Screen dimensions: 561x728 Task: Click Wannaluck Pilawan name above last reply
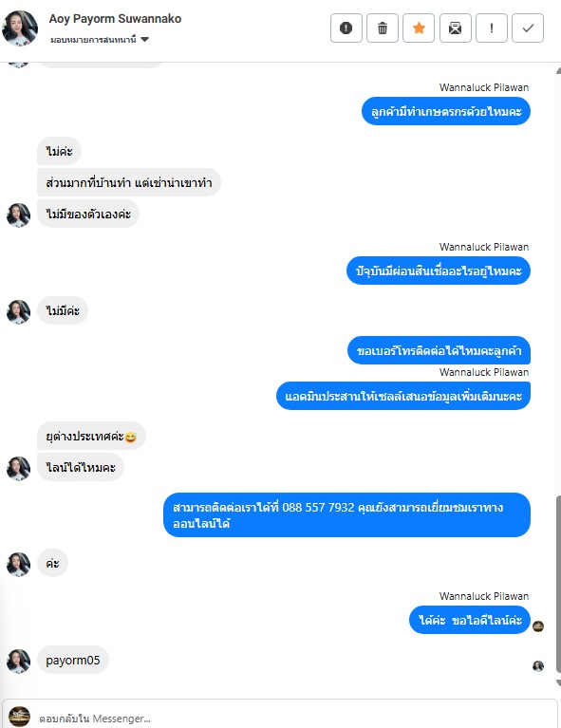click(x=484, y=596)
